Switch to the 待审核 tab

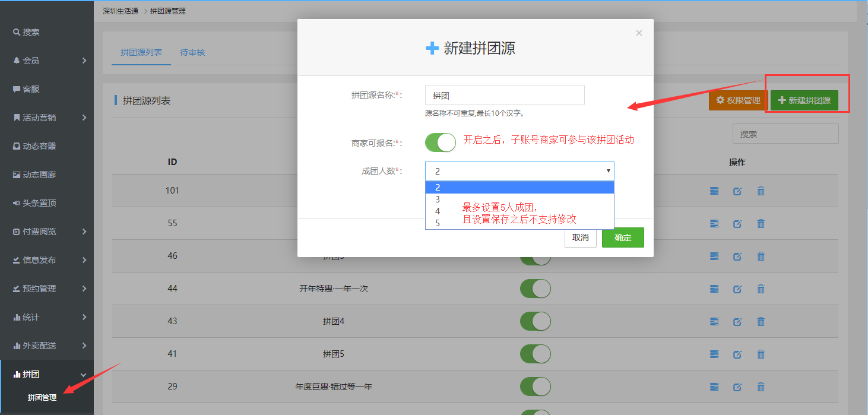[x=192, y=52]
